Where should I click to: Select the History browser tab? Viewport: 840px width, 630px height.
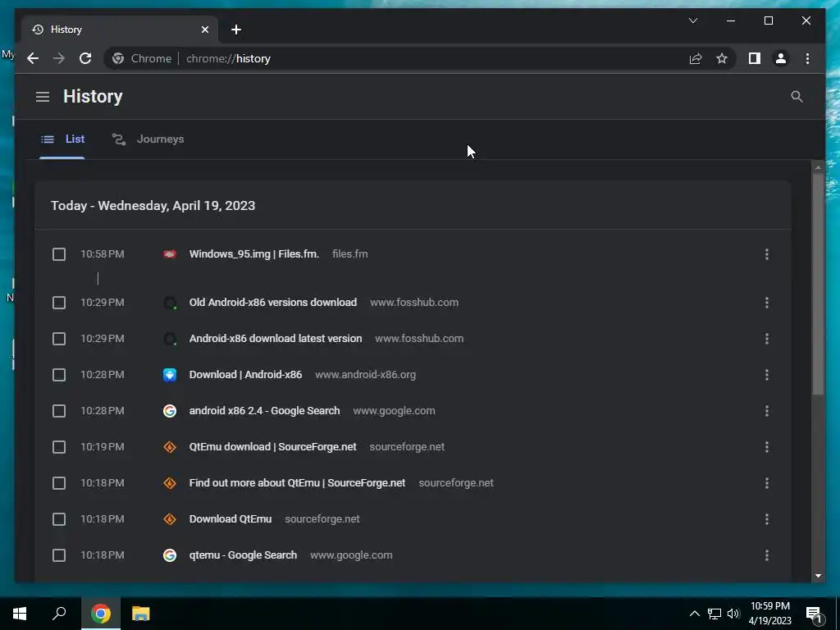tap(120, 30)
